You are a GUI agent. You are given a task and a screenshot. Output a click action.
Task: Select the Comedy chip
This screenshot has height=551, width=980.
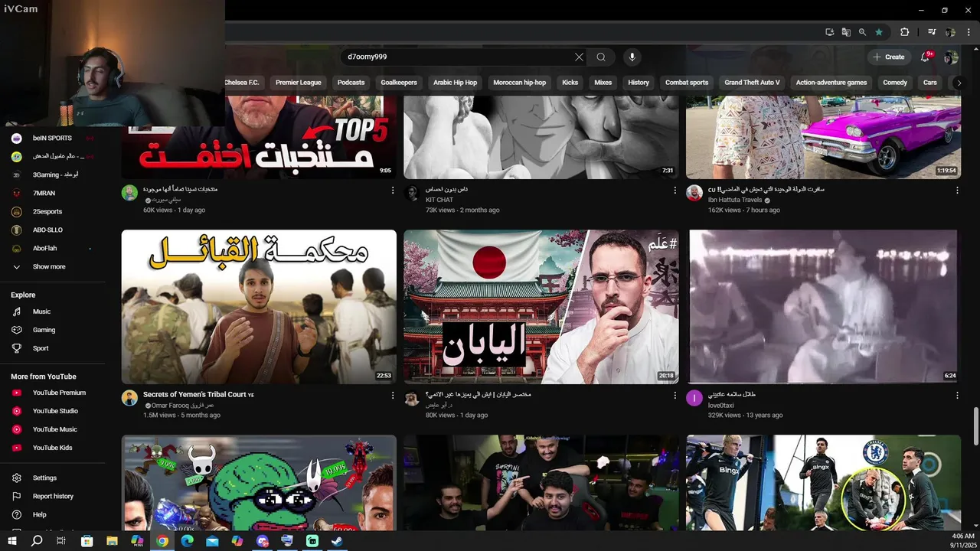point(895,83)
